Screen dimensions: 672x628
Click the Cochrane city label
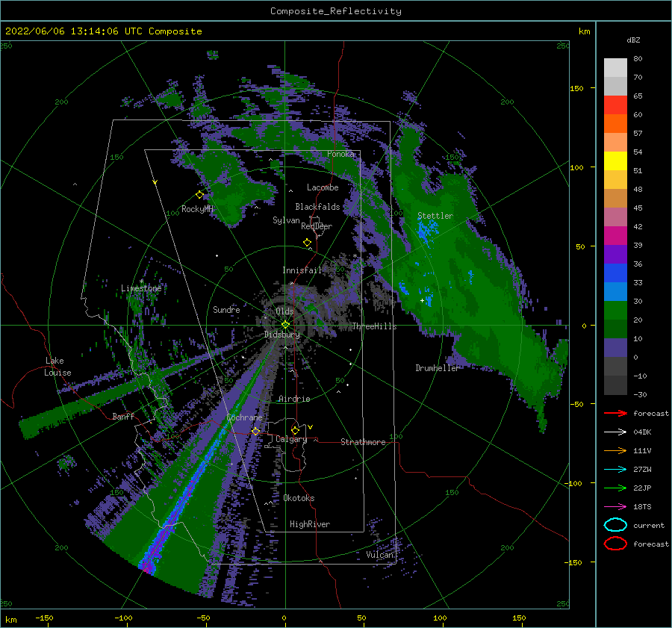pyautogui.click(x=244, y=417)
